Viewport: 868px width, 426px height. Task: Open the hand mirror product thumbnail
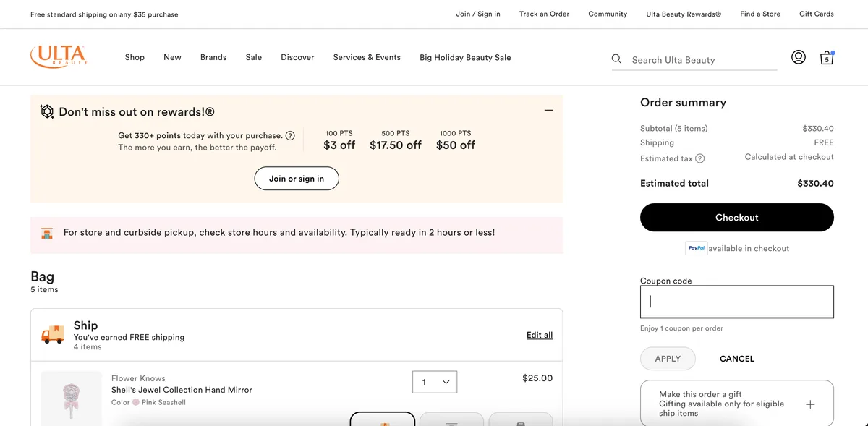71,399
